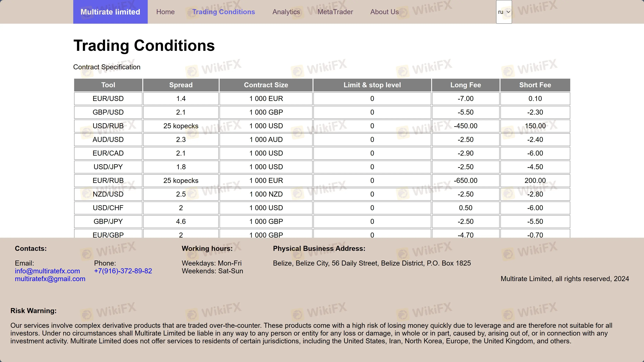Image resolution: width=644 pixels, height=362 pixels.
Task: Open the MetaTrader menu link
Action: click(x=335, y=12)
